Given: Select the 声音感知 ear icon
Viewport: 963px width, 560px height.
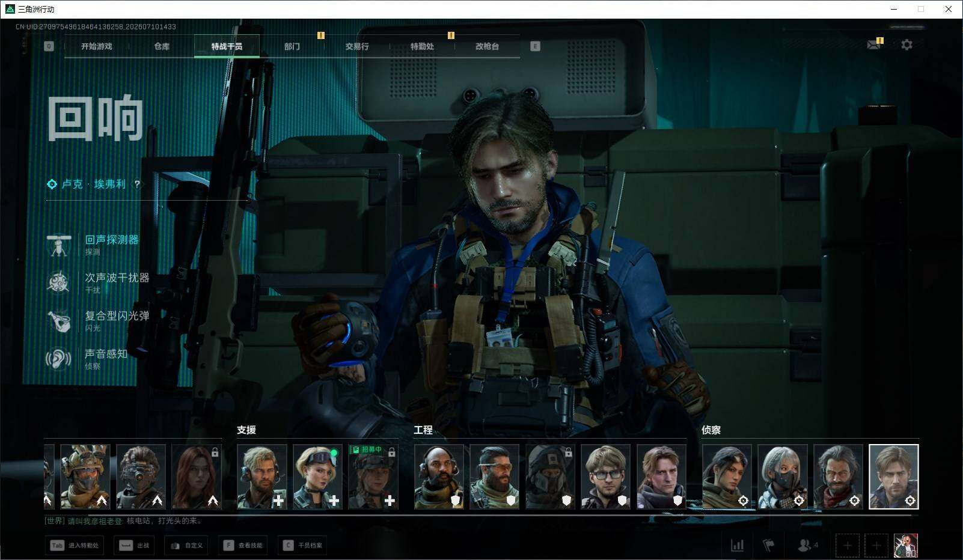Looking at the screenshot, I should coord(59,359).
